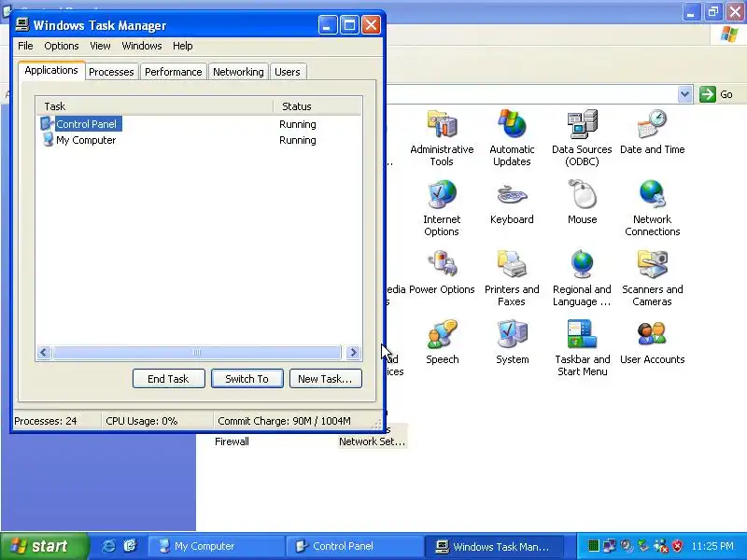Switch to the Users tab
This screenshot has width=747, height=560.
coord(288,72)
